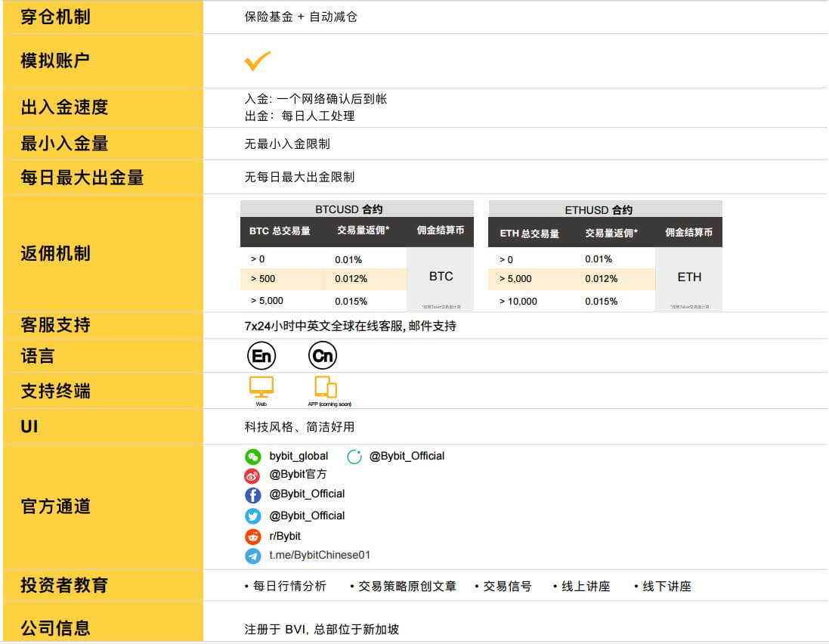Click the blue Facebook icon
The image size is (829, 644).
point(252,495)
